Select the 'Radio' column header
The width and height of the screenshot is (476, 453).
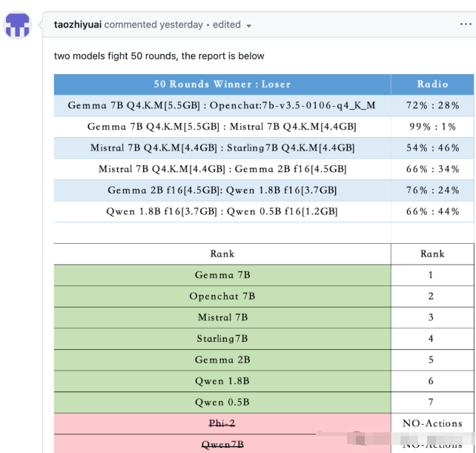coord(432,84)
